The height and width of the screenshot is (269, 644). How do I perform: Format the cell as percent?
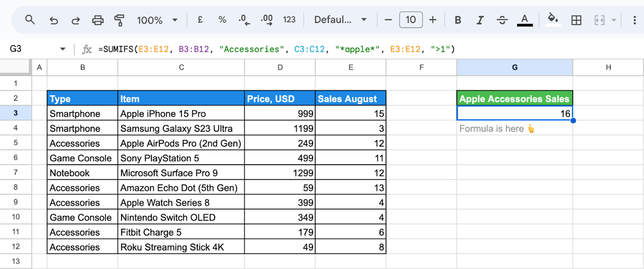(222, 20)
